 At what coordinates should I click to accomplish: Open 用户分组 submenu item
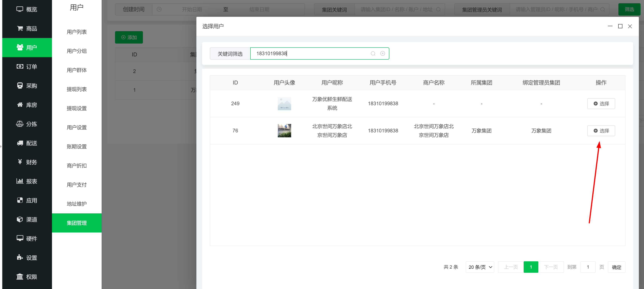76,51
